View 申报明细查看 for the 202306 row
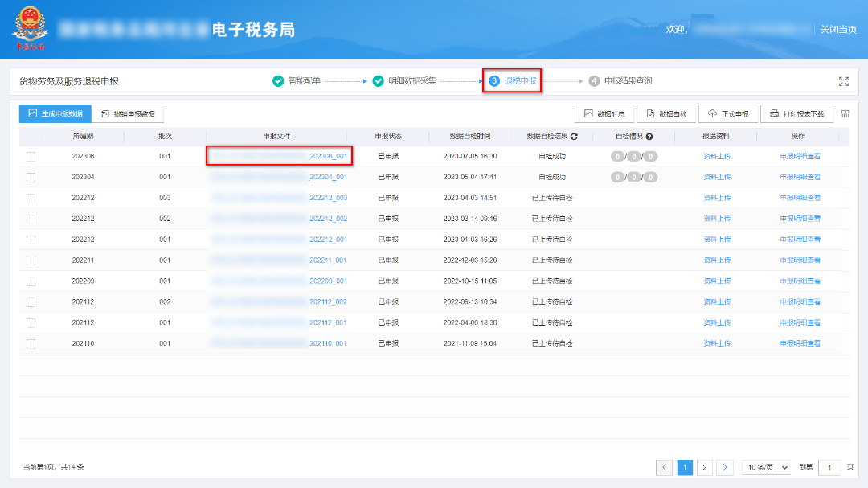The height and width of the screenshot is (488, 868). click(800, 156)
